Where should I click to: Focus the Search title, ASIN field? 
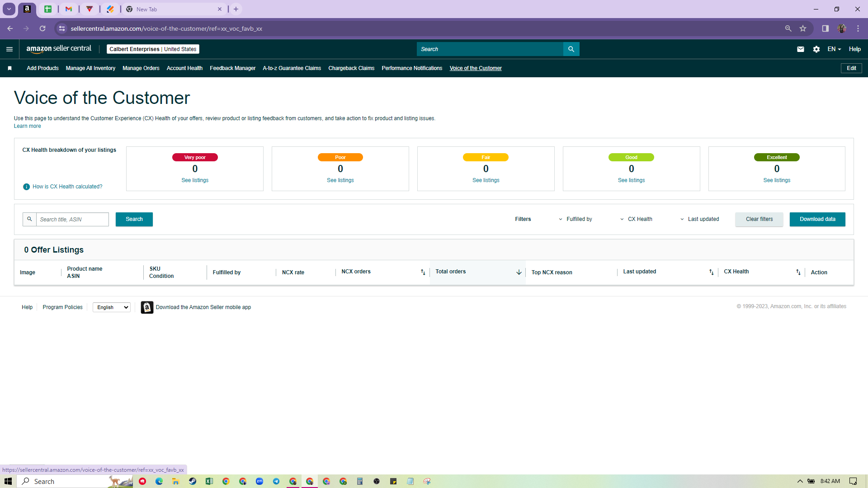72,219
